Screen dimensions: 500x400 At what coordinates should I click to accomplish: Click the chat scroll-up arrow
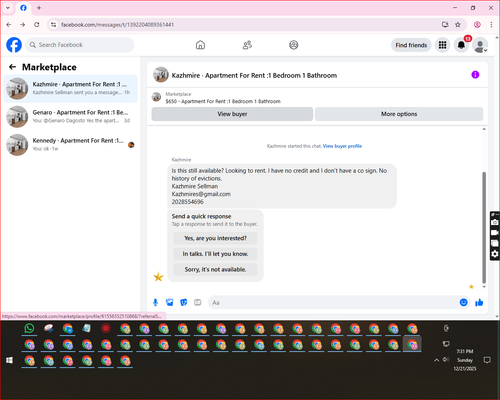pyautogui.click(x=484, y=129)
